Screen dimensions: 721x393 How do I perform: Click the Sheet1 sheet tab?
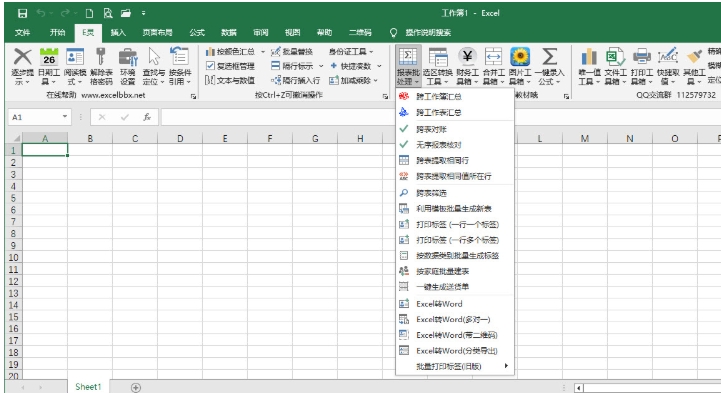[88, 387]
